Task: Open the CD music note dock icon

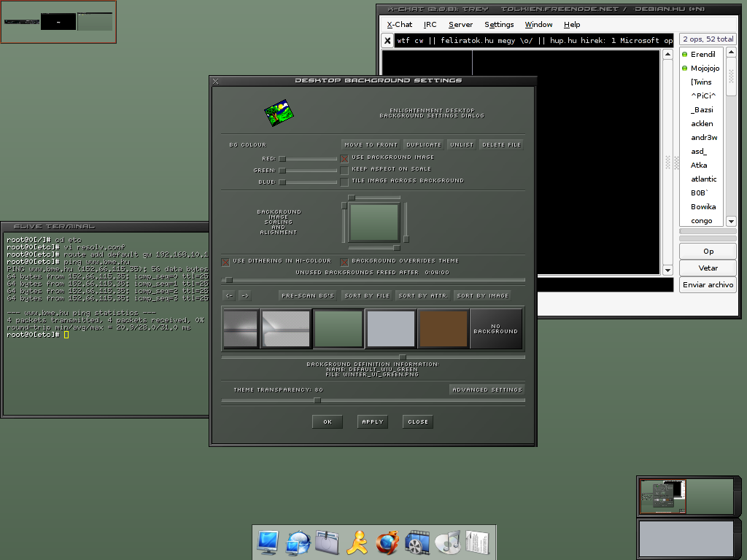Action: click(448, 542)
